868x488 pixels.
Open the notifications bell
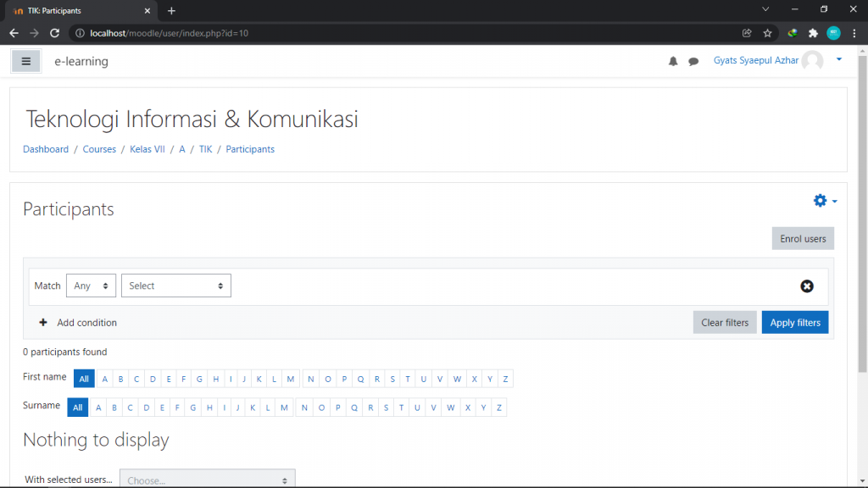pyautogui.click(x=672, y=61)
